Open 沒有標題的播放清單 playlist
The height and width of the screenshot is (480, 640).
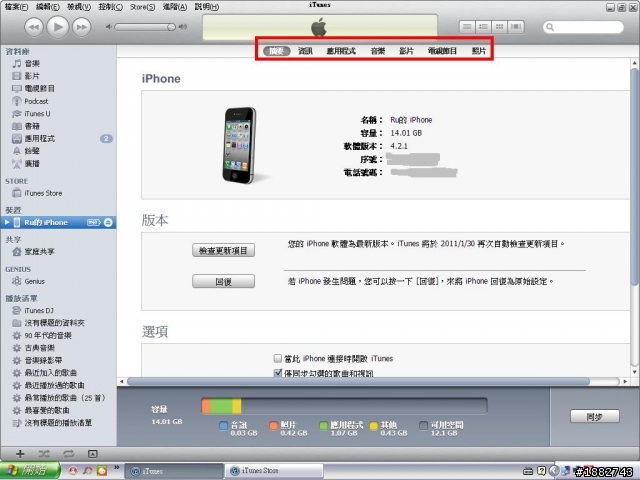58,423
